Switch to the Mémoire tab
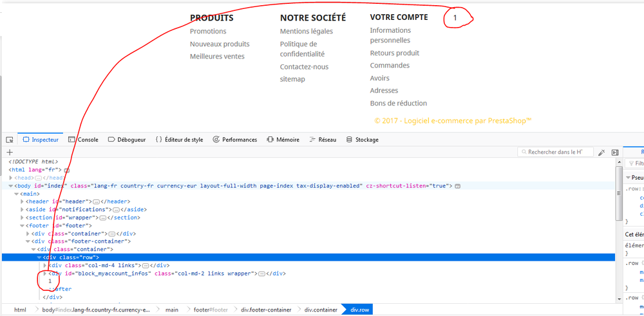Screen dimensions: 644x316 click(x=283, y=140)
